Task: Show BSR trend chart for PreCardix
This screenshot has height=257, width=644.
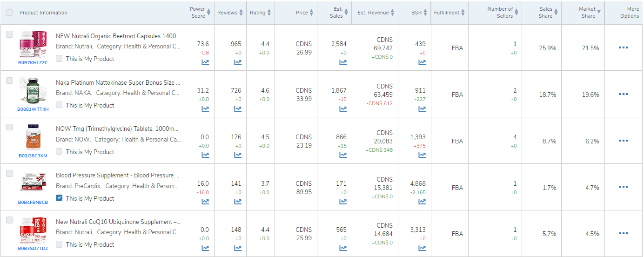Action: (x=422, y=202)
